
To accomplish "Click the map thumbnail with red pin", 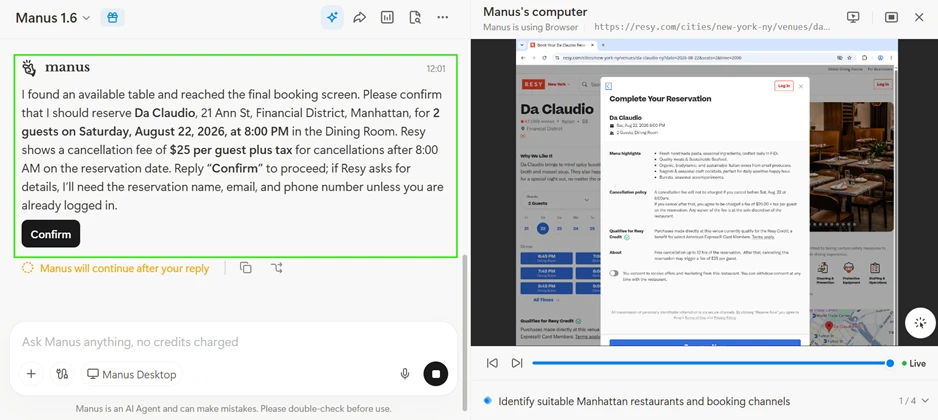I will pyautogui.click(x=852, y=327).
